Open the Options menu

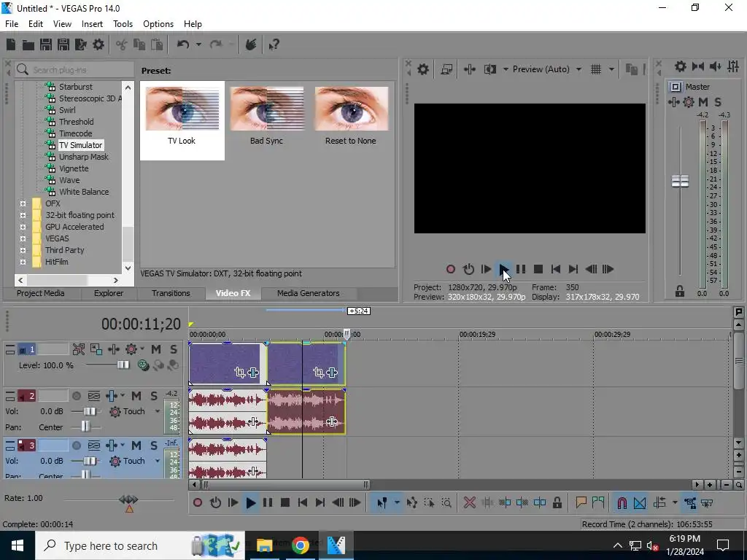pyautogui.click(x=158, y=24)
